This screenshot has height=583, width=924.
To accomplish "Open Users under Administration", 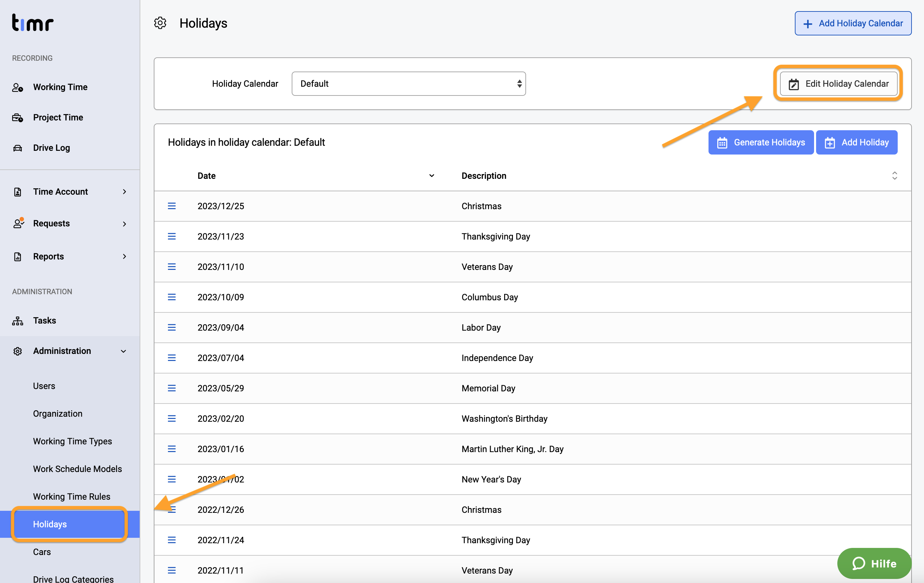I will pos(44,386).
